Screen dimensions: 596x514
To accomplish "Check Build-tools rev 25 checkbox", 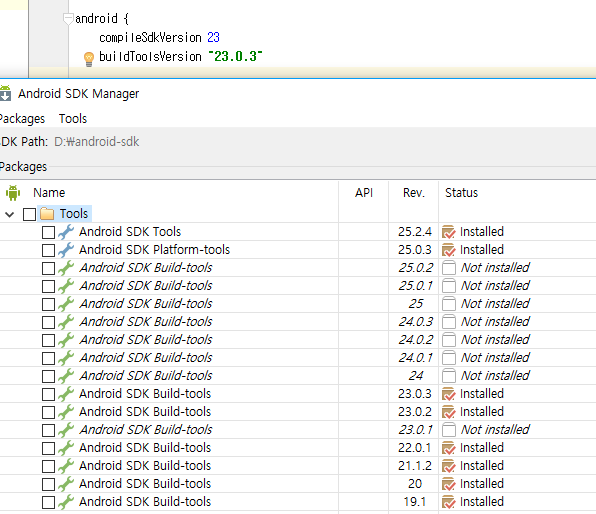I will pyautogui.click(x=48, y=304).
